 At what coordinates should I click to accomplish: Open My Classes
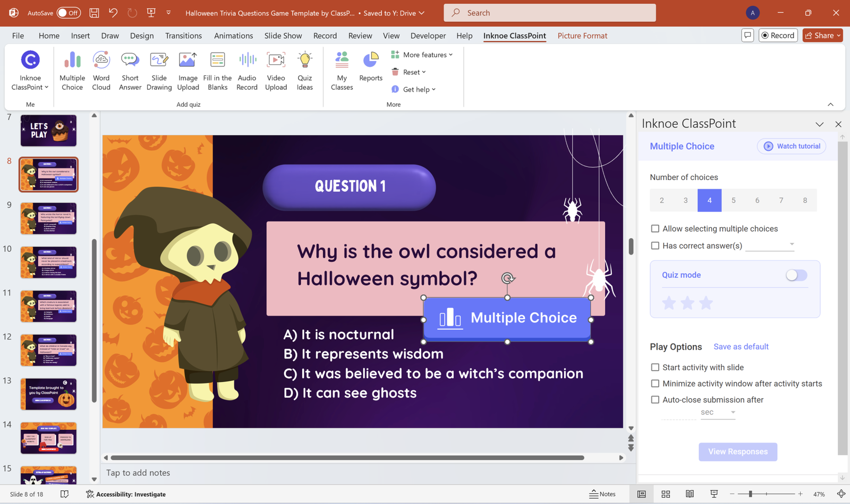(341, 70)
